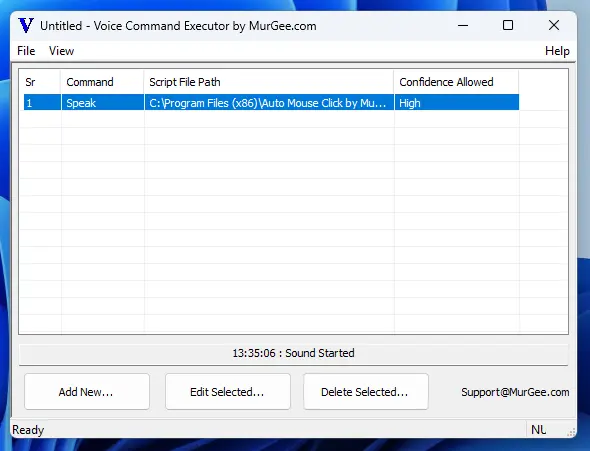
Task: Sort by the Sr column header
Action: click(x=40, y=82)
